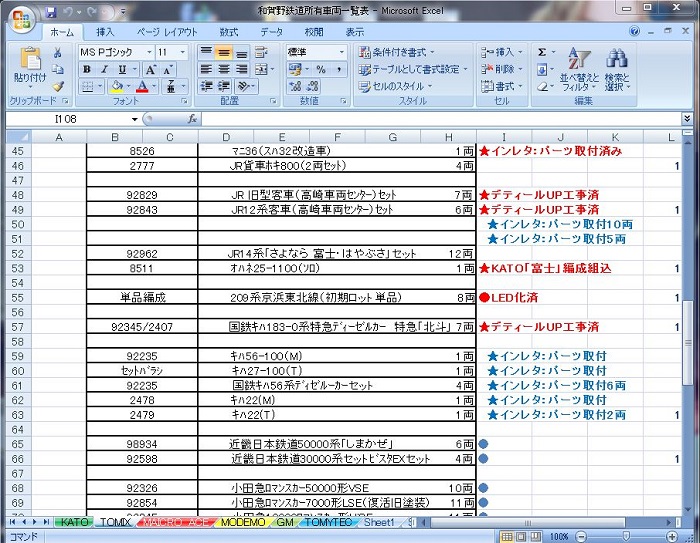Switch to ページ レイアウト ribbon tab
Viewport: 700px width, 543px height.
tap(167, 32)
